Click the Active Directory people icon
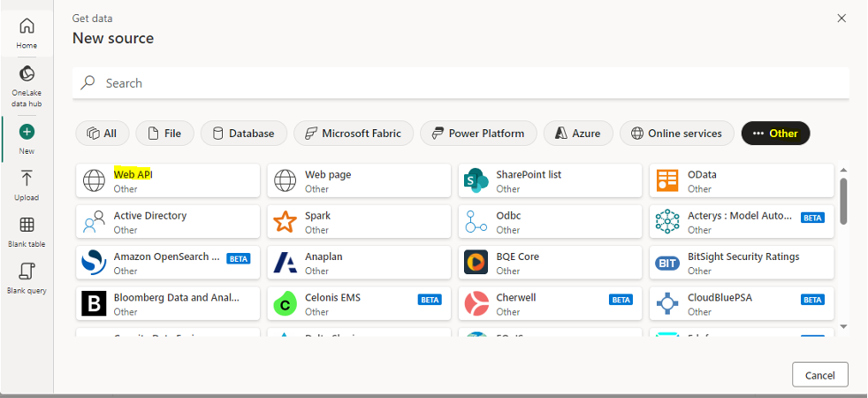Viewport: 868px width, 398px height. pos(94,221)
